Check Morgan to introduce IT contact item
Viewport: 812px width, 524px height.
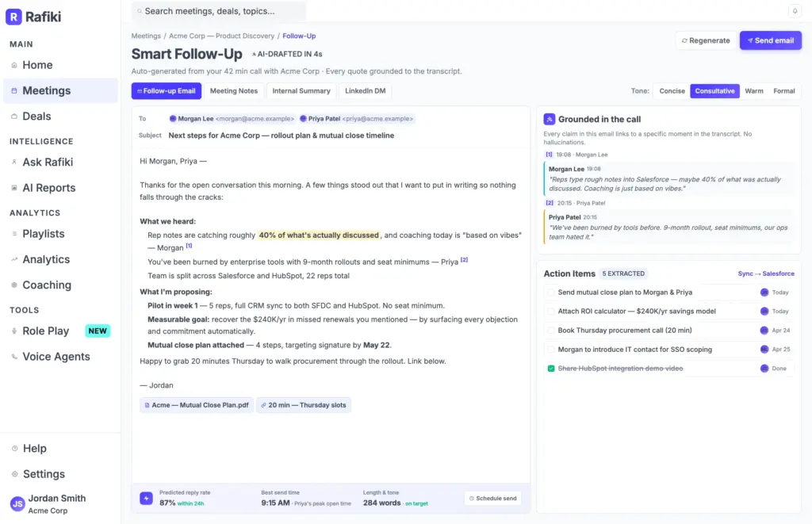click(x=551, y=350)
